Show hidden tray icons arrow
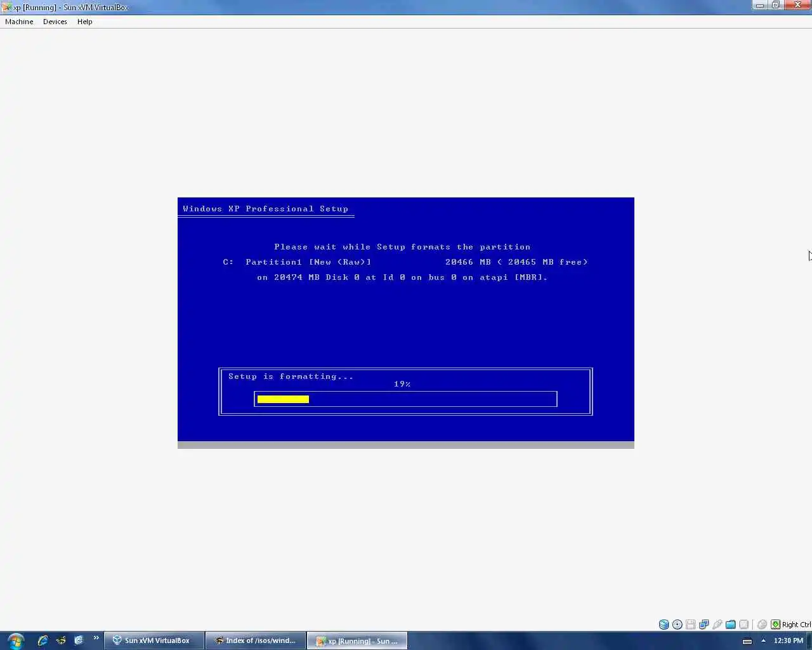This screenshot has width=812, height=650. tap(763, 640)
